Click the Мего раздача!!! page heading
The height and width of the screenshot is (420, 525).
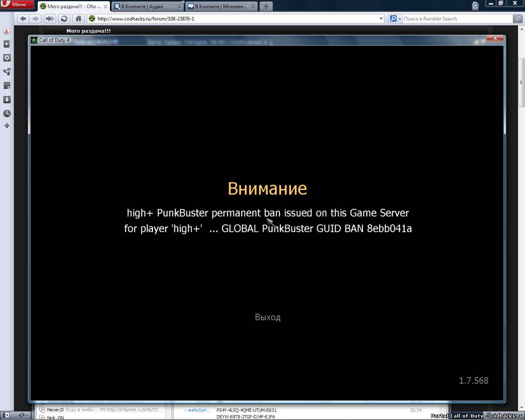point(89,31)
